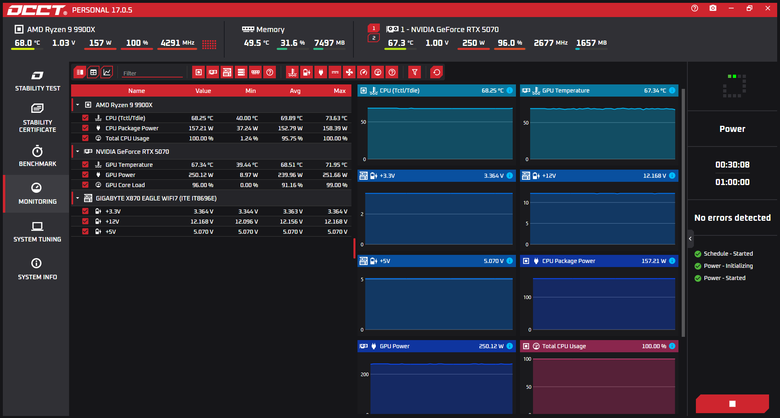
Task: Toggle power plug sensor type filter
Action: pyautogui.click(x=321, y=73)
